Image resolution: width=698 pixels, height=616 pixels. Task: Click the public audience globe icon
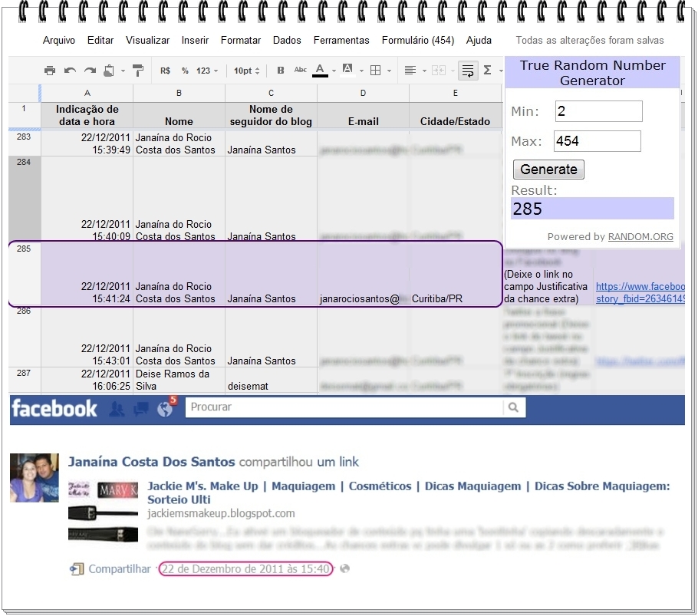pos(344,568)
